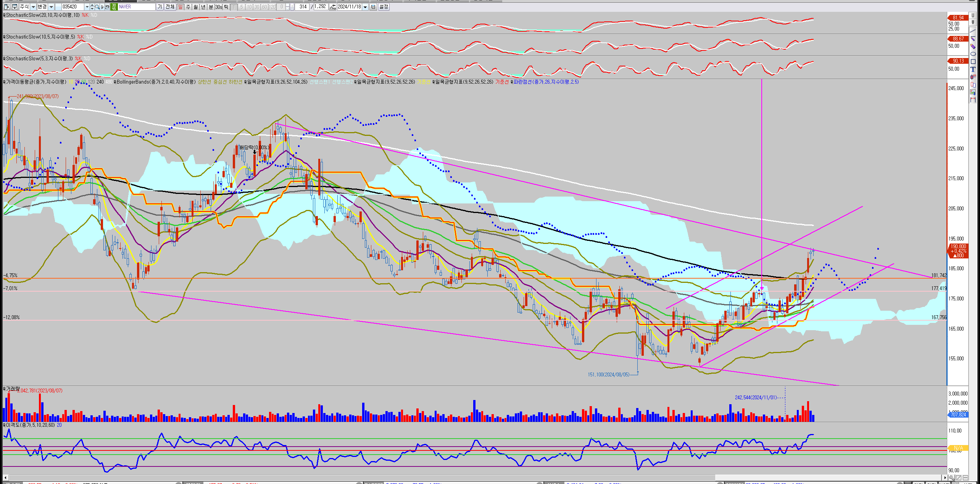
Task: Select the purple eraser tool
Action: pyautogui.click(x=973, y=46)
